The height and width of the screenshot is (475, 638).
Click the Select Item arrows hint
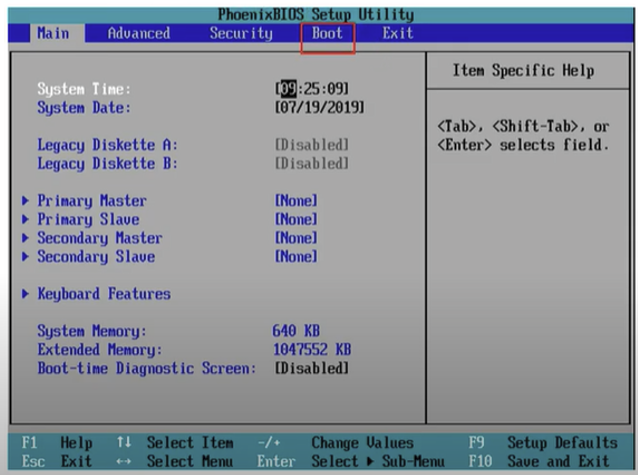point(175,442)
